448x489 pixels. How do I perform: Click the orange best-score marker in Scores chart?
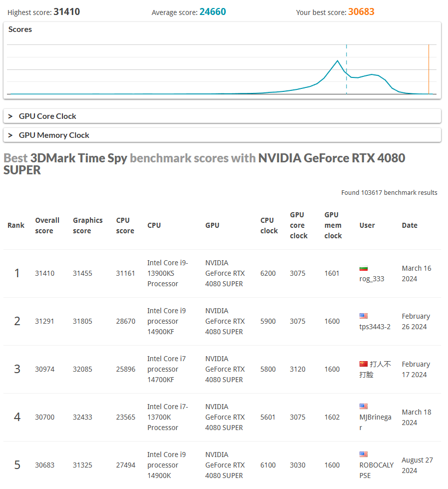(x=429, y=69)
